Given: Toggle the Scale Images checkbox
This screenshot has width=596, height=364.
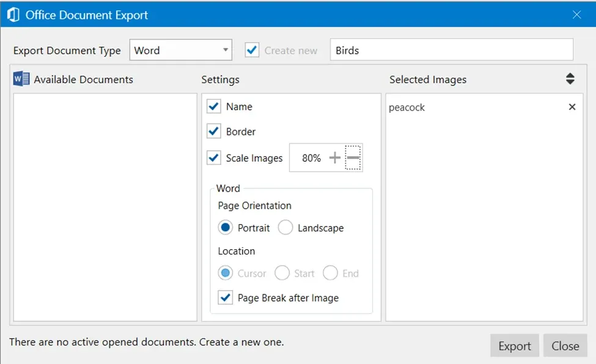Looking at the screenshot, I should [x=214, y=158].
